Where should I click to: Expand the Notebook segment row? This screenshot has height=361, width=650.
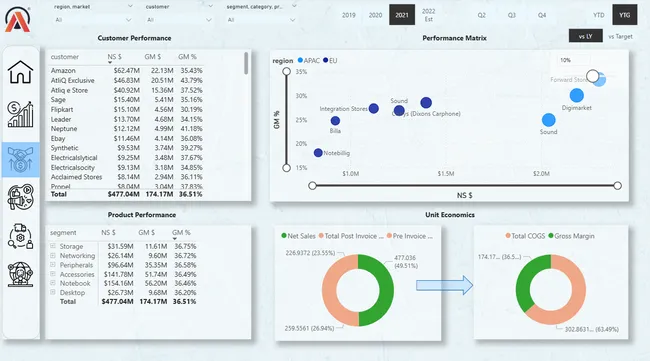pyautogui.click(x=53, y=283)
